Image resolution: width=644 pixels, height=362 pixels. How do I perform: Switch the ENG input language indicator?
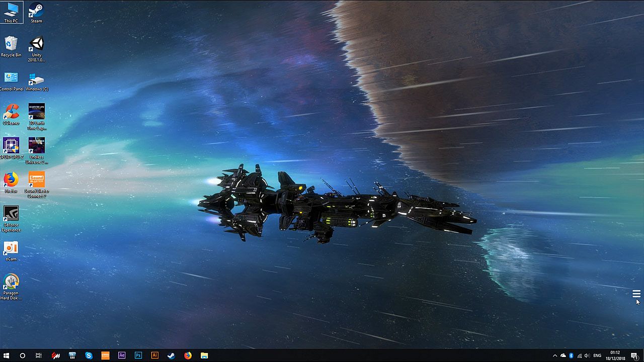coord(597,355)
